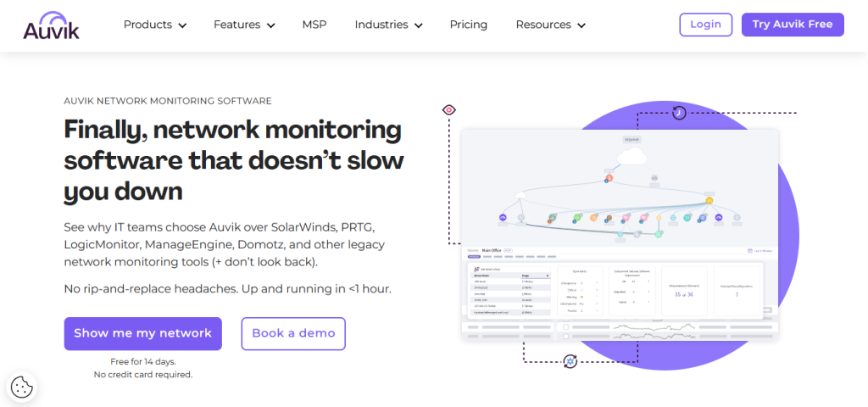Click the Auvik logo
The height and width of the screenshot is (407, 868).
51,25
